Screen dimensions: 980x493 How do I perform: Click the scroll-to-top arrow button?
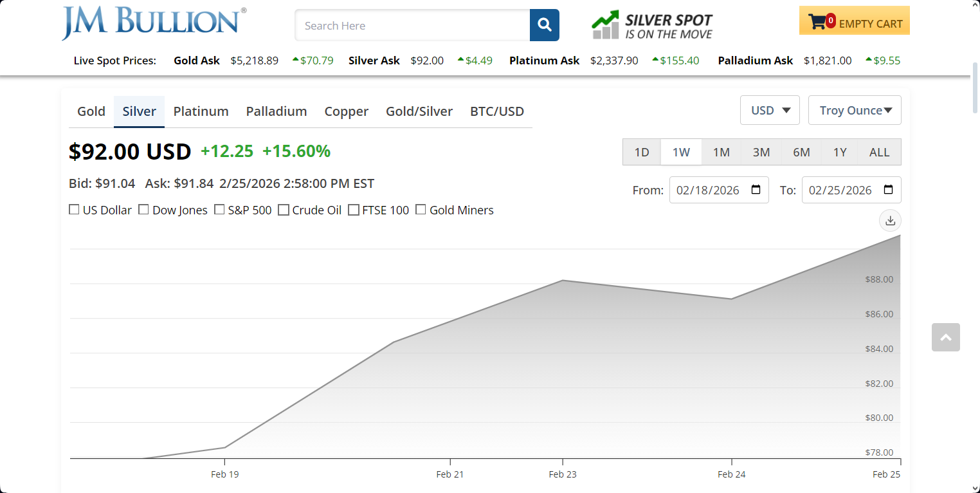[946, 337]
